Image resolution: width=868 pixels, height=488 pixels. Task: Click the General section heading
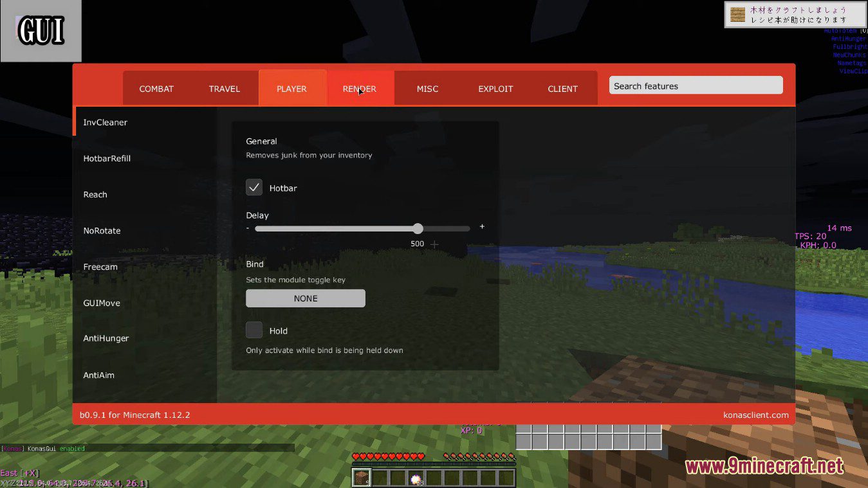(x=261, y=141)
